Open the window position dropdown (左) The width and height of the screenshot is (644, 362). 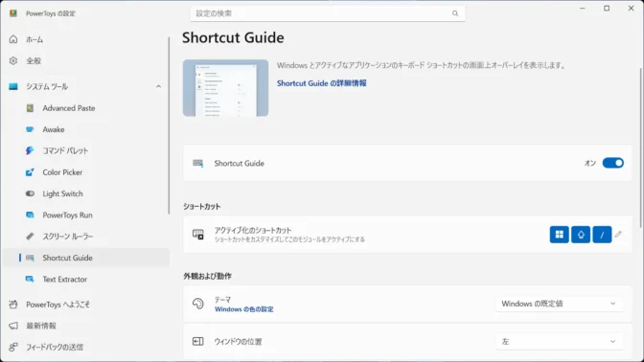tap(559, 342)
